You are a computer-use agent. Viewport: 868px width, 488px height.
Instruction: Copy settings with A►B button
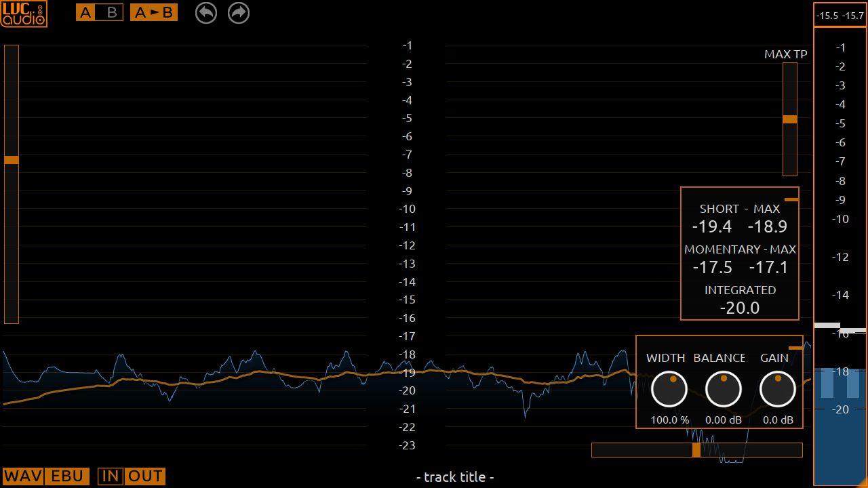[x=153, y=13]
